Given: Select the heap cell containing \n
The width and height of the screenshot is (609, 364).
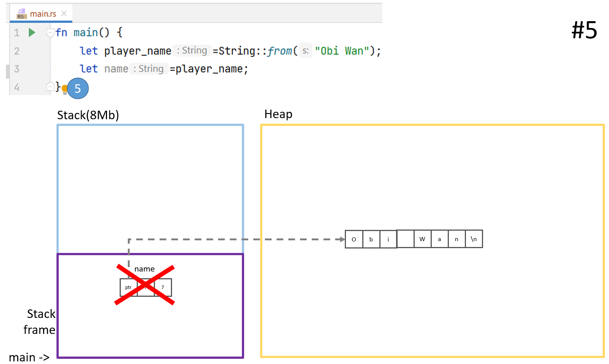Looking at the screenshot, I should click(x=474, y=239).
